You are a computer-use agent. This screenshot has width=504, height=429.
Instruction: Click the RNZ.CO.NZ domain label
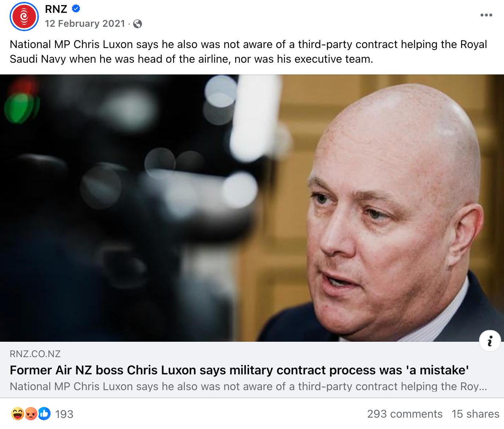pos(35,354)
